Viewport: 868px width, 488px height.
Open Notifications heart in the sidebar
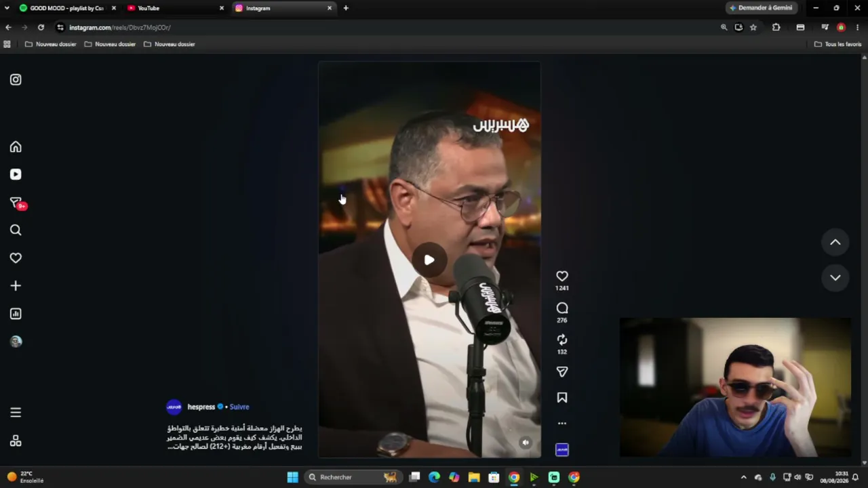[x=16, y=258]
